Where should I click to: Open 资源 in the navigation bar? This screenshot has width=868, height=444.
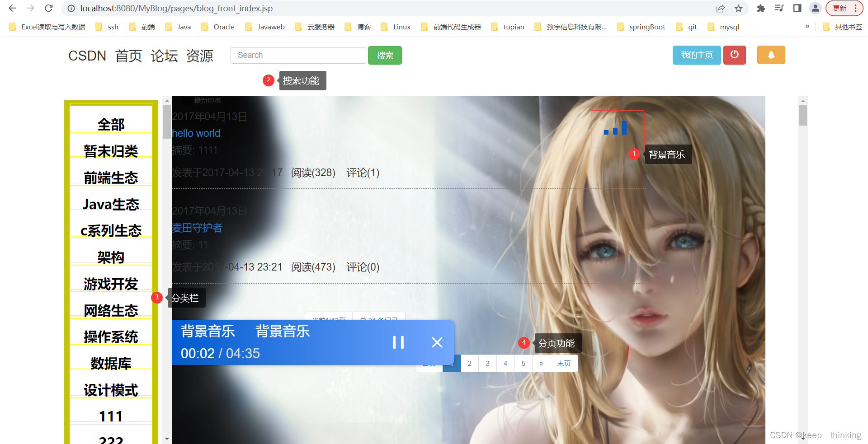200,56
